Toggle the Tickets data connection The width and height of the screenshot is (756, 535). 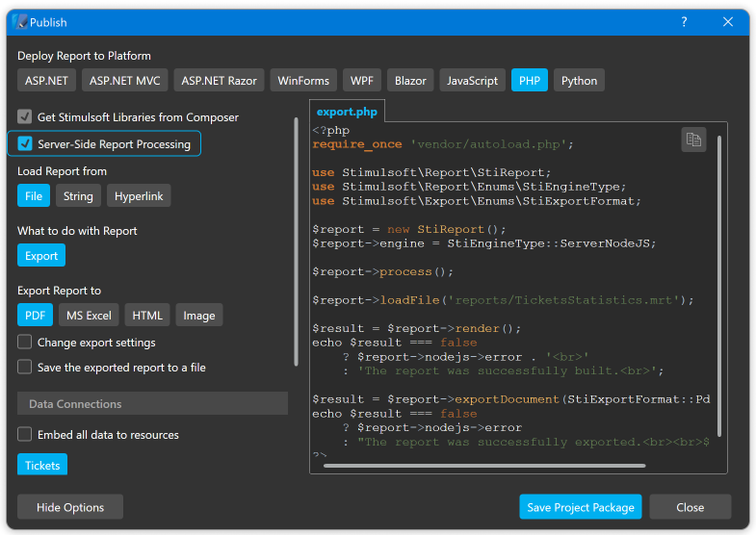pyautogui.click(x=42, y=464)
